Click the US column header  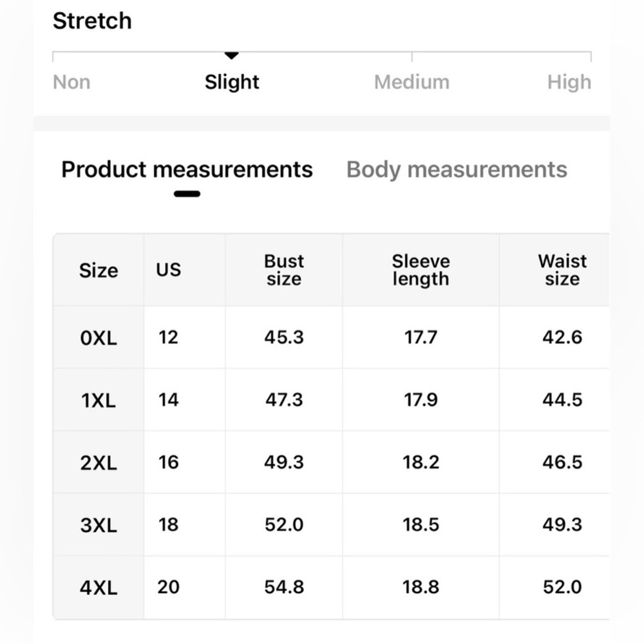coord(168,270)
